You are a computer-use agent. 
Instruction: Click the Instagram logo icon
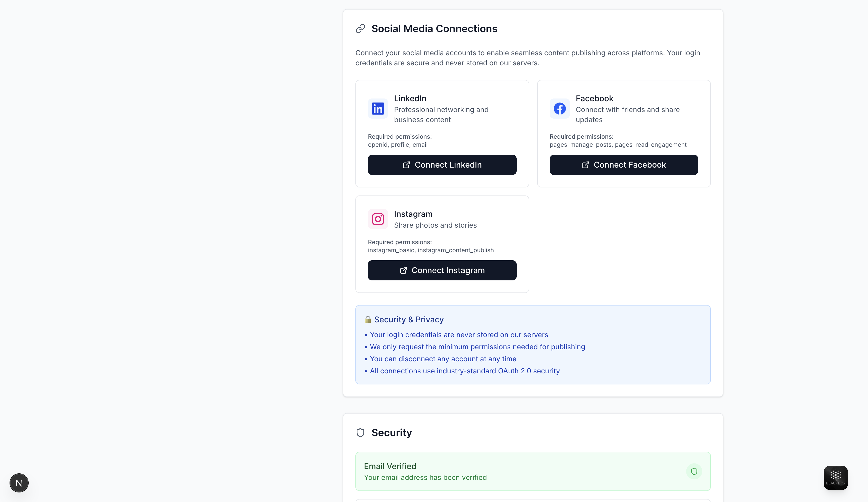coord(377,219)
